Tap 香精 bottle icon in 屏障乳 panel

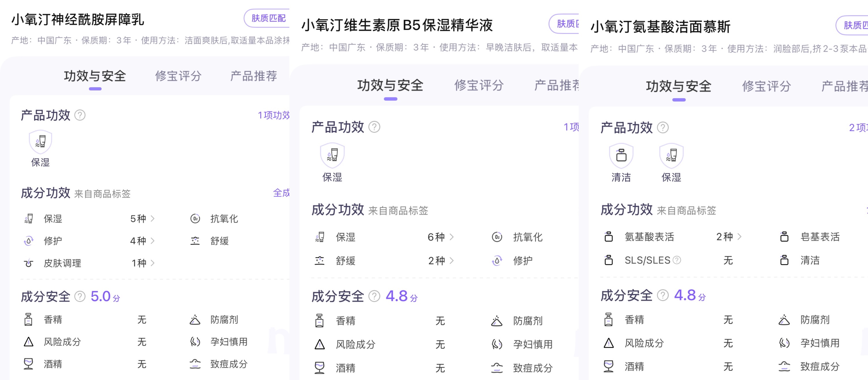(29, 319)
